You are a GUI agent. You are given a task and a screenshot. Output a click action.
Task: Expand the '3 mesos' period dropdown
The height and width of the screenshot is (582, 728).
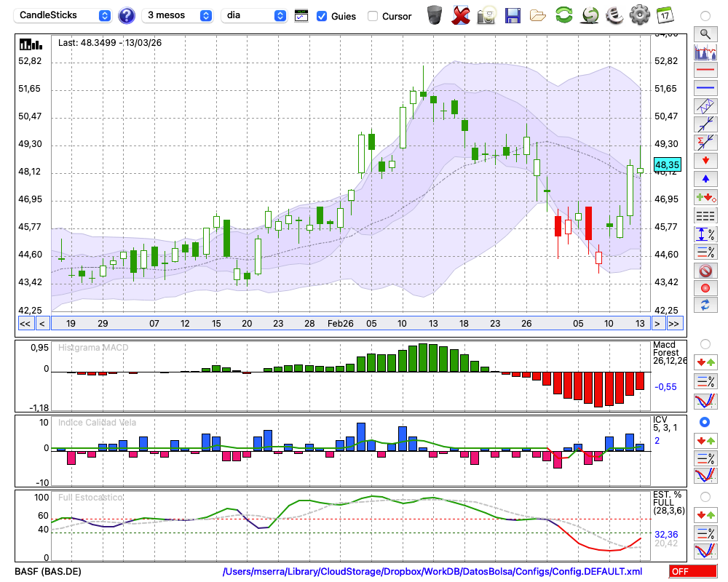click(x=178, y=15)
